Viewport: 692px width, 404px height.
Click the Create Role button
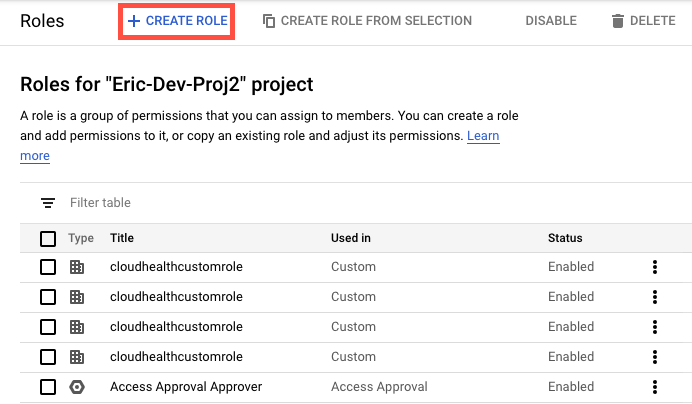[177, 20]
